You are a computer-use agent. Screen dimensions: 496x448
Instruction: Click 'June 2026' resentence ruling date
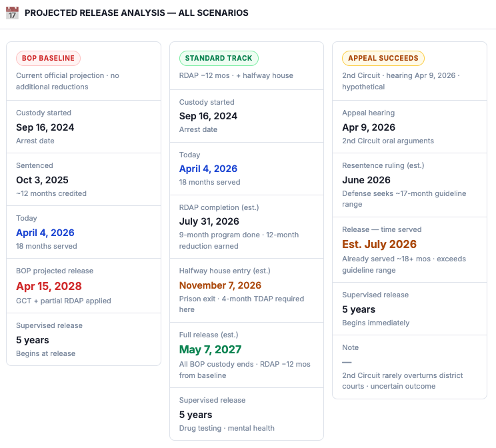[366, 180]
